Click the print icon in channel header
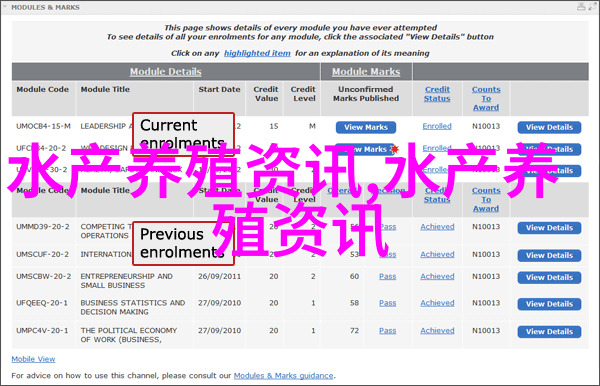600x386 pixels. coord(582,6)
